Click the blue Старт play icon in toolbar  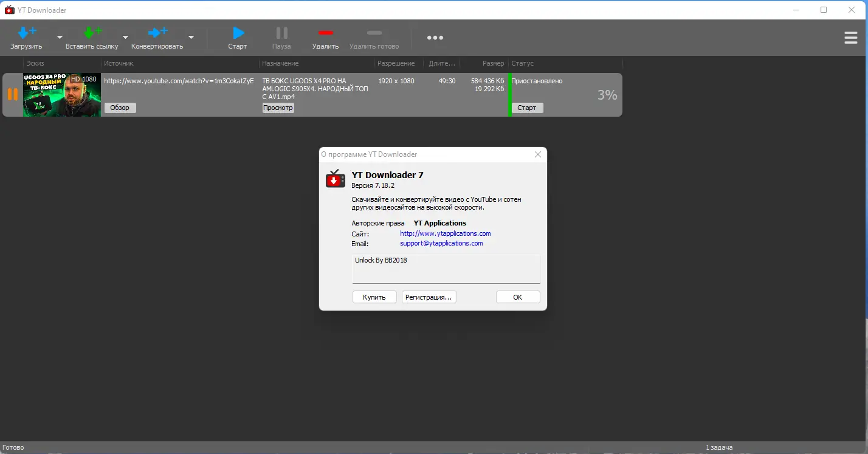tap(238, 33)
